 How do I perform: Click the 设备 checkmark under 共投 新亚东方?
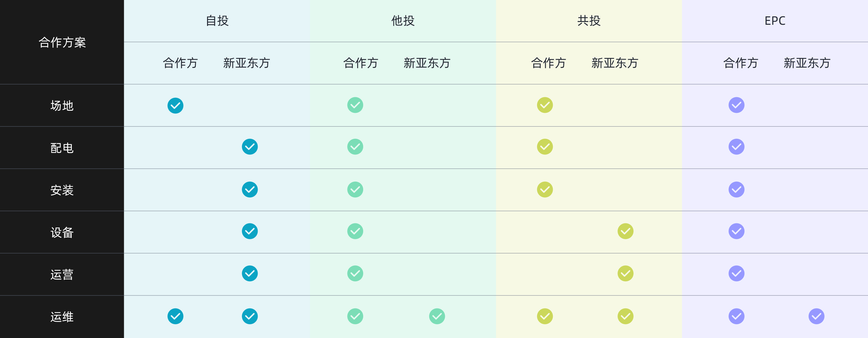[x=625, y=231]
